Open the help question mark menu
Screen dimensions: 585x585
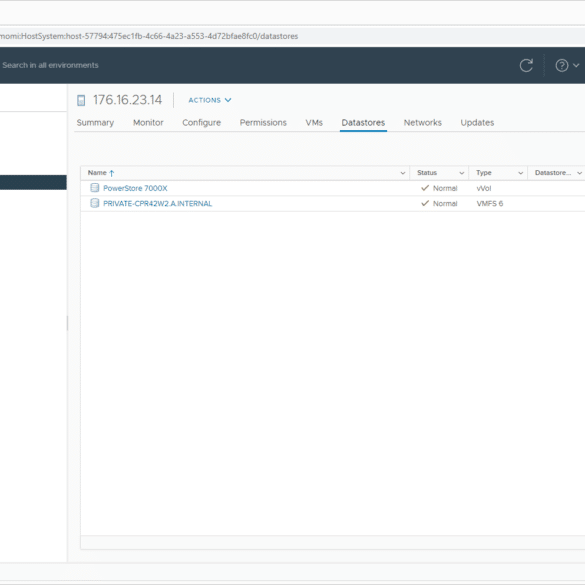(567, 65)
